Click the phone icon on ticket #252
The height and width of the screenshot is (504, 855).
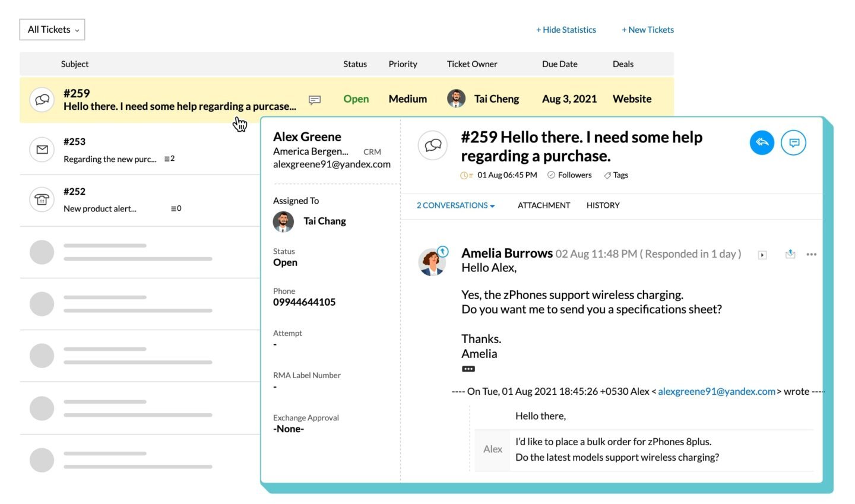(42, 199)
